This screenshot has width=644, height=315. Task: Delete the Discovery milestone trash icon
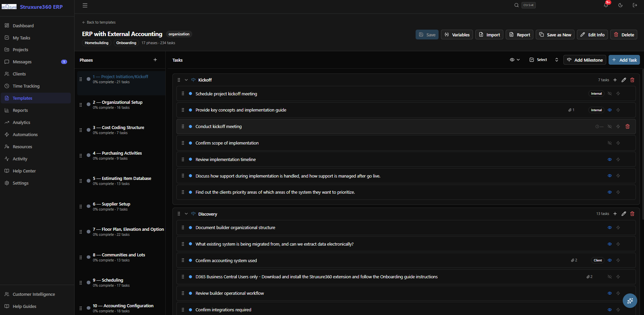point(633,214)
